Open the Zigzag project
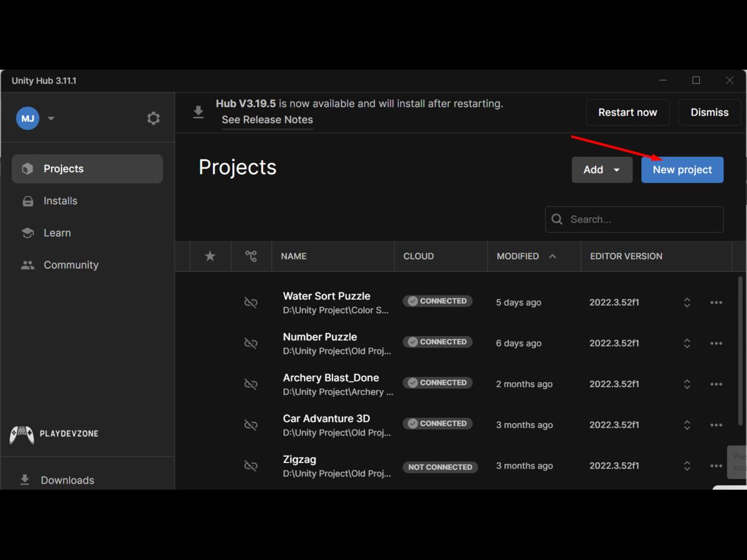 (x=299, y=459)
